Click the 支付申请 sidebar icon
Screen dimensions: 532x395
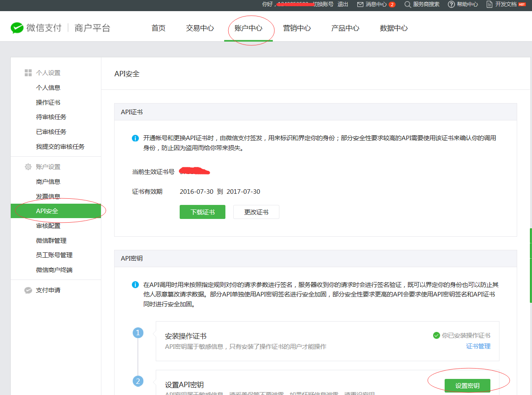coord(28,290)
